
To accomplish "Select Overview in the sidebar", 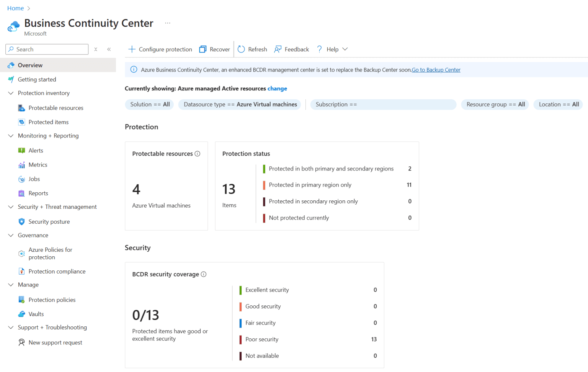I will (30, 65).
